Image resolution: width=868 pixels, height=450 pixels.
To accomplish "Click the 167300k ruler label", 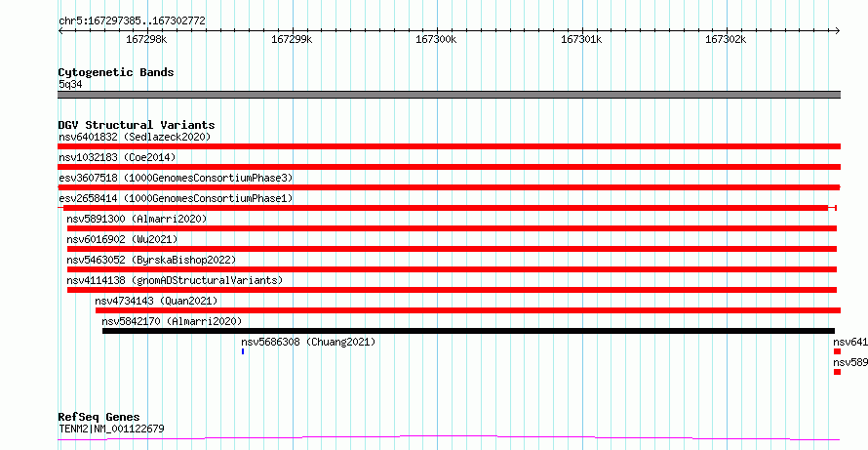I will [436, 39].
